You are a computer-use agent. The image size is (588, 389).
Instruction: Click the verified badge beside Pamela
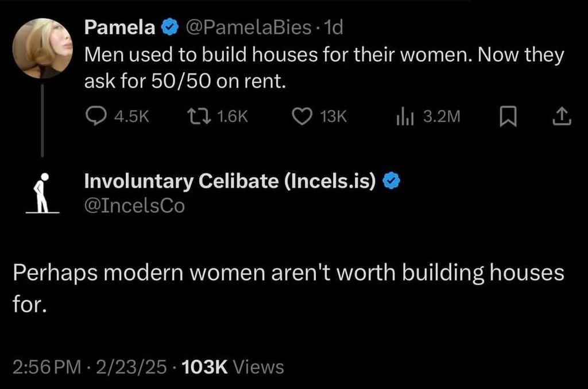click(169, 26)
